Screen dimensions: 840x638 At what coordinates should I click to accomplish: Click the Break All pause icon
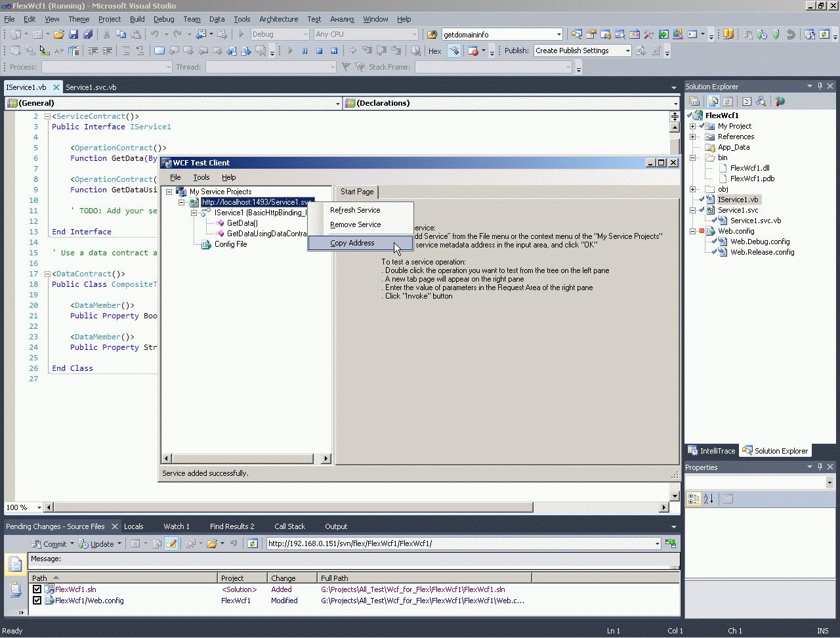304,51
